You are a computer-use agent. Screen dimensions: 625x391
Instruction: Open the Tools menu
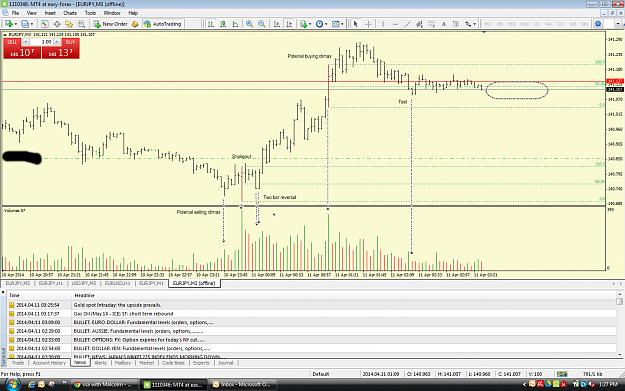click(90, 13)
